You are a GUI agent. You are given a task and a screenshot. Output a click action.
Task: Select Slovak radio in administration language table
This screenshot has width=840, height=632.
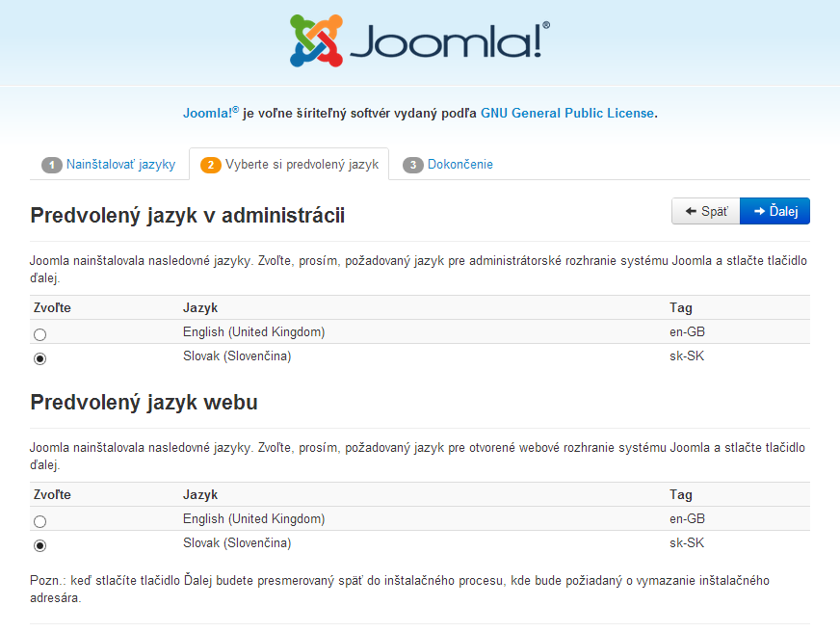click(x=39, y=358)
